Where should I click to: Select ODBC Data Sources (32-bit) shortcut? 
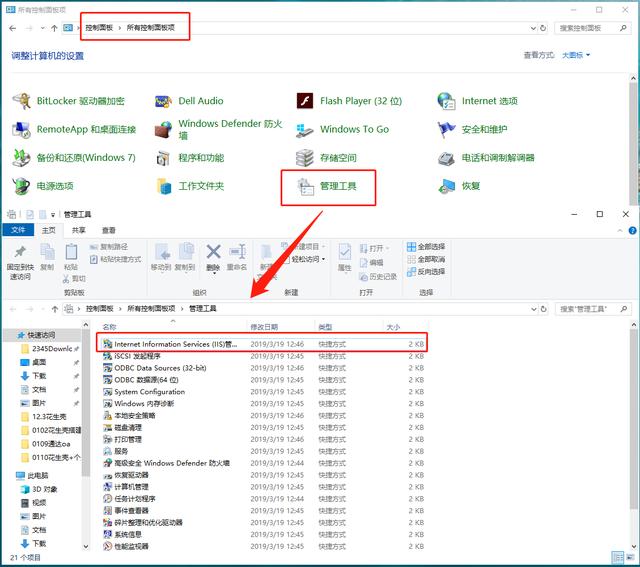point(262,368)
